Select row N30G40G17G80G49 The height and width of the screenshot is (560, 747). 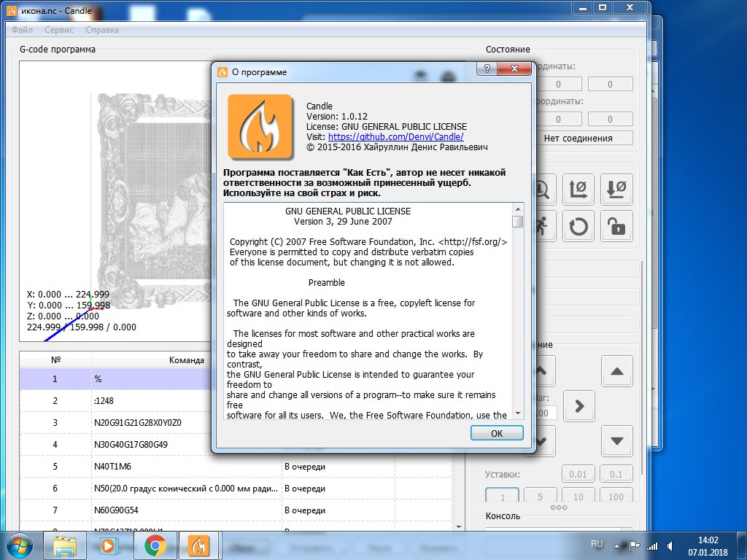tap(115, 445)
